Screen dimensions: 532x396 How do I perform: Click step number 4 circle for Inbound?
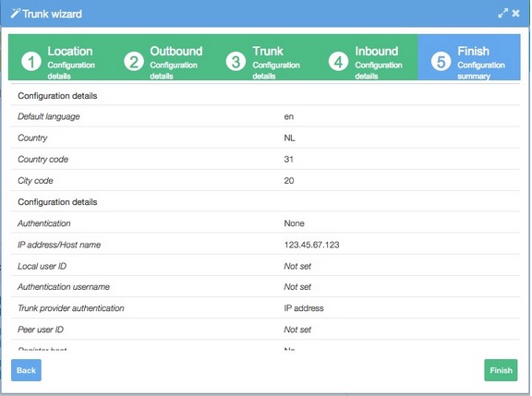(x=338, y=62)
